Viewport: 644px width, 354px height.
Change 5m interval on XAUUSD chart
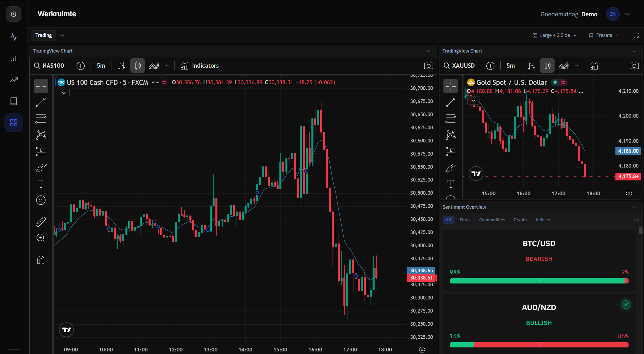tap(511, 66)
